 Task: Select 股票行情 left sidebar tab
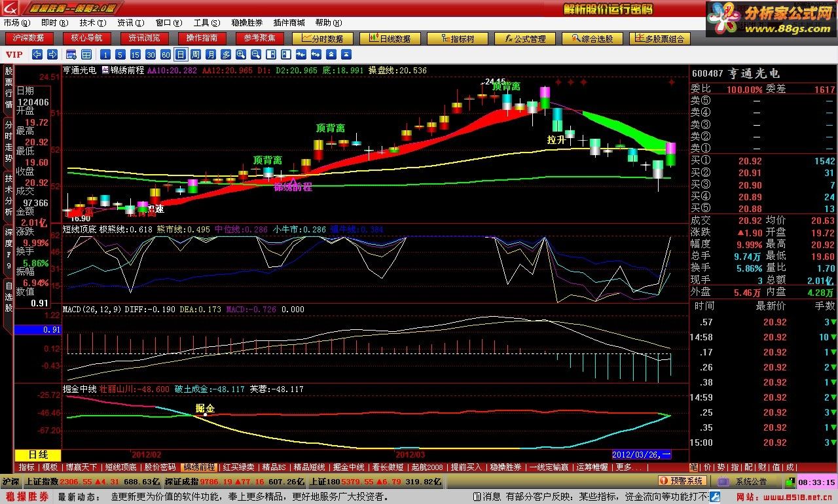[x=8, y=88]
